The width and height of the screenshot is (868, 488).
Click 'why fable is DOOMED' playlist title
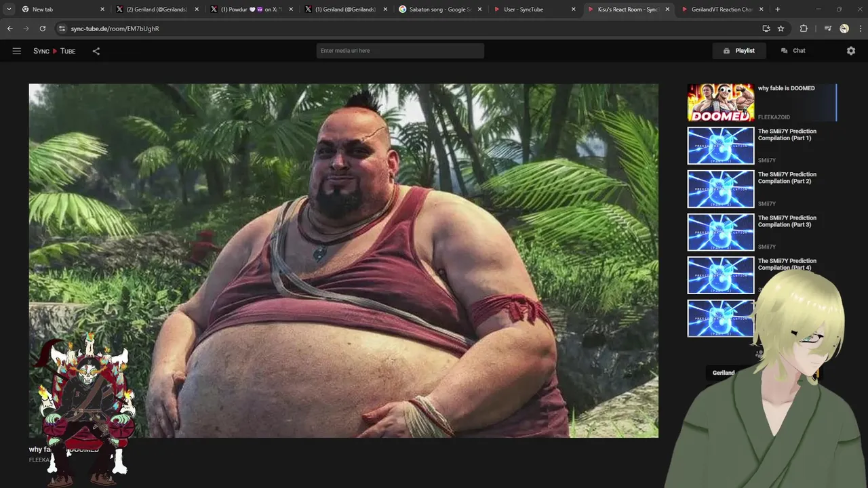[x=786, y=88]
